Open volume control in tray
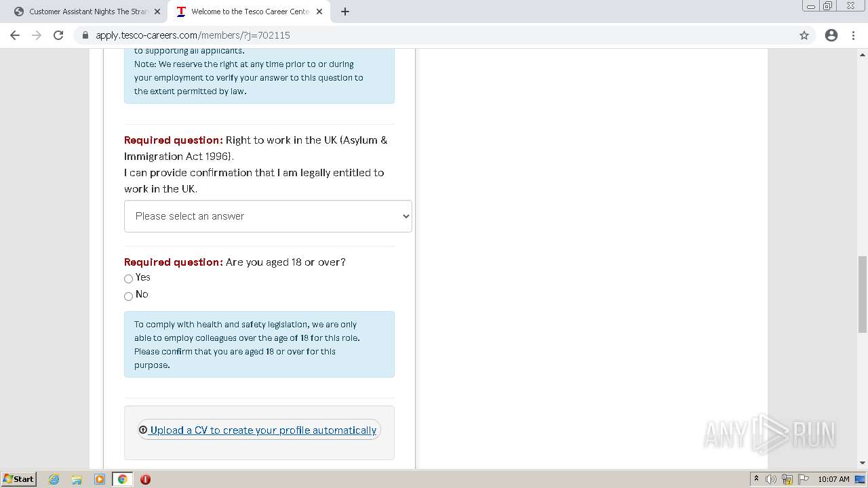The width and height of the screenshot is (868, 488). click(771, 479)
